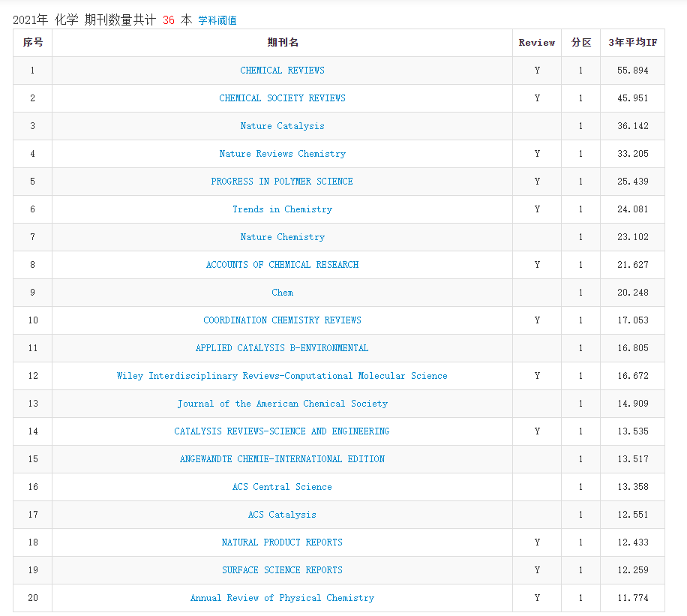
Task: Click Review mark Y for CHEMICAL REVIEWS
Action: (537, 70)
